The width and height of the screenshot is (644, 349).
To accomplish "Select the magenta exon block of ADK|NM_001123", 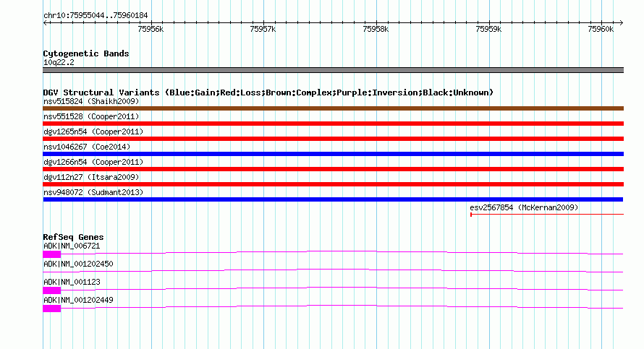I will click(52, 290).
